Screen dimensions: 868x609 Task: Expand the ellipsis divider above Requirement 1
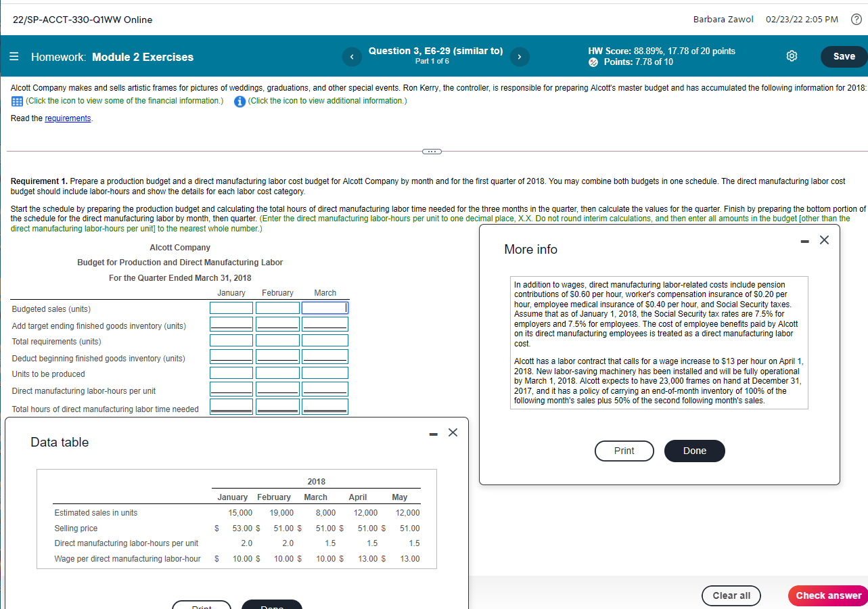[432, 151]
